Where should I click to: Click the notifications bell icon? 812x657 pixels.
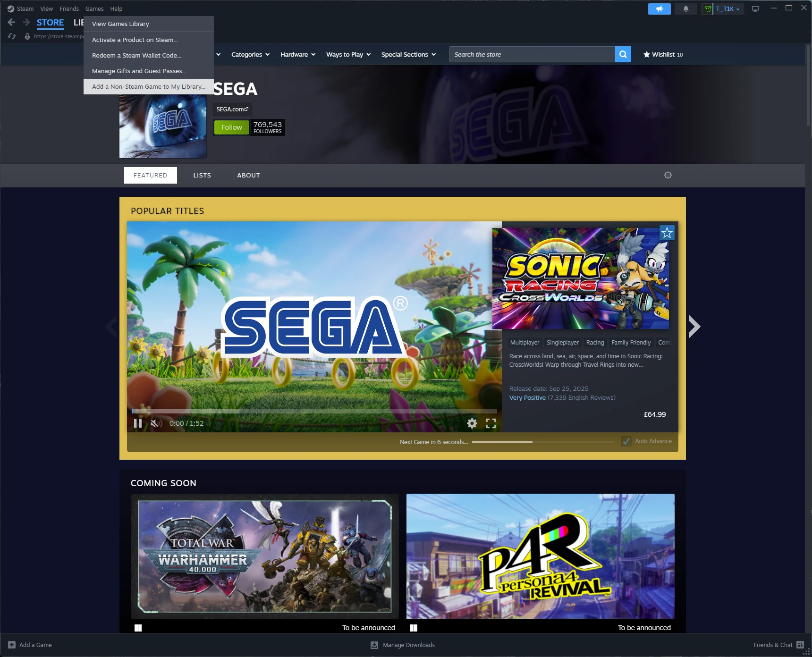[x=686, y=8]
